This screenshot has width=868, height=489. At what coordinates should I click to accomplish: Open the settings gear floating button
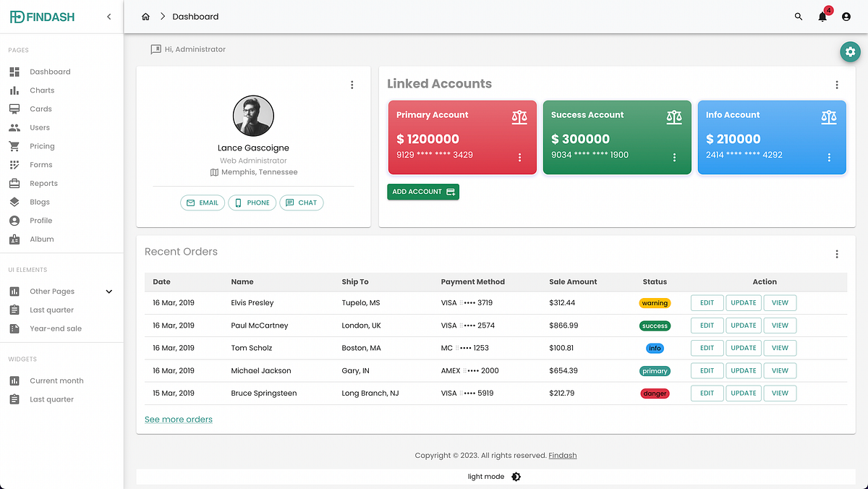click(x=850, y=51)
